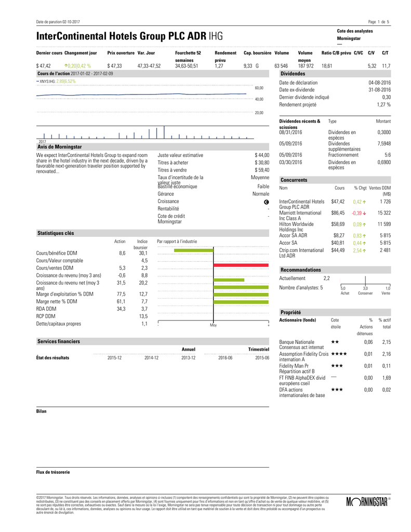Click the four-star rating for Assumption Fidelity fund
Screen dimensions: 411x532
[339, 354]
